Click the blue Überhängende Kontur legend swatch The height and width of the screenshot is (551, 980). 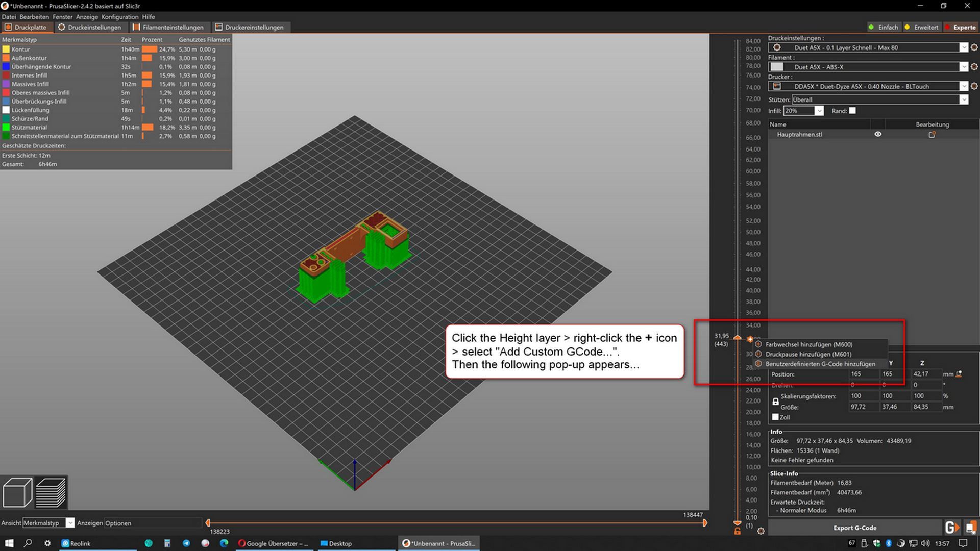pos(6,67)
